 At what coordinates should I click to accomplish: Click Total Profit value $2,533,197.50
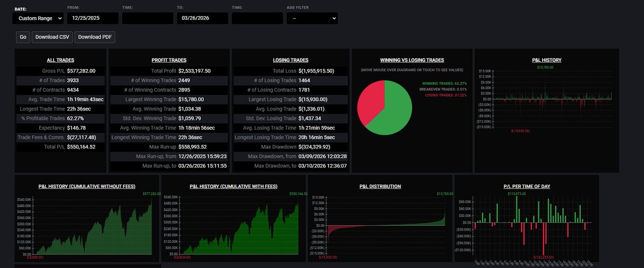[195, 71]
